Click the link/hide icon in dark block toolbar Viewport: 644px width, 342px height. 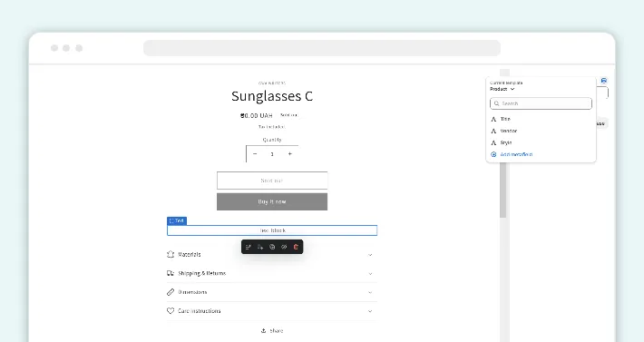click(284, 247)
